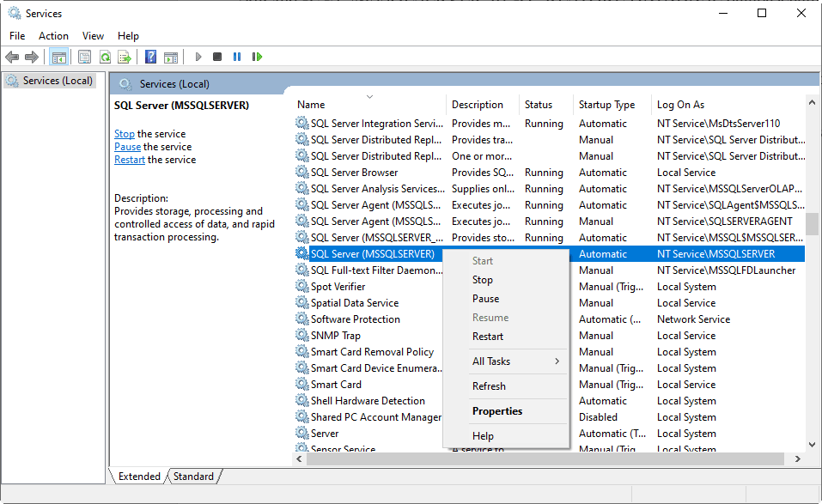This screenshot has height=504, width=822.
Task: Select Services (Local) in the tree
Action: (x=57, y=81)
